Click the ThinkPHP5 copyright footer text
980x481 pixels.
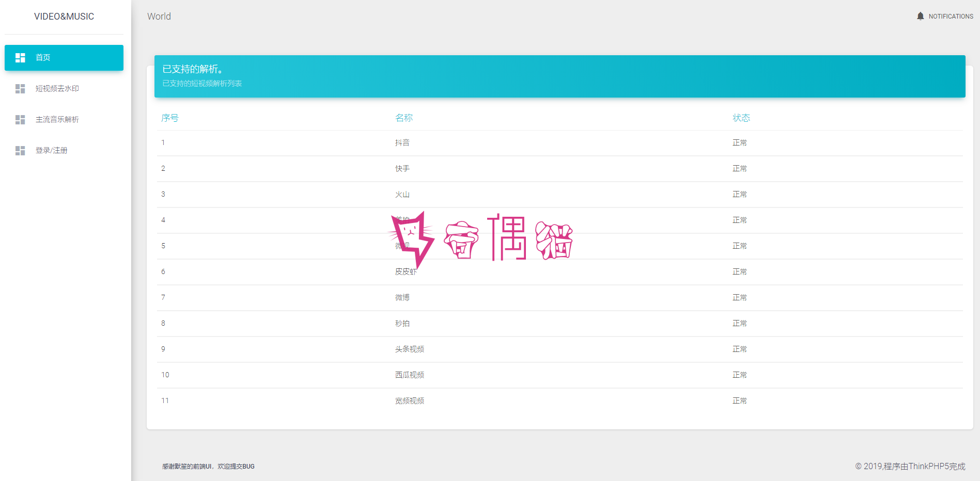[910, 467]
